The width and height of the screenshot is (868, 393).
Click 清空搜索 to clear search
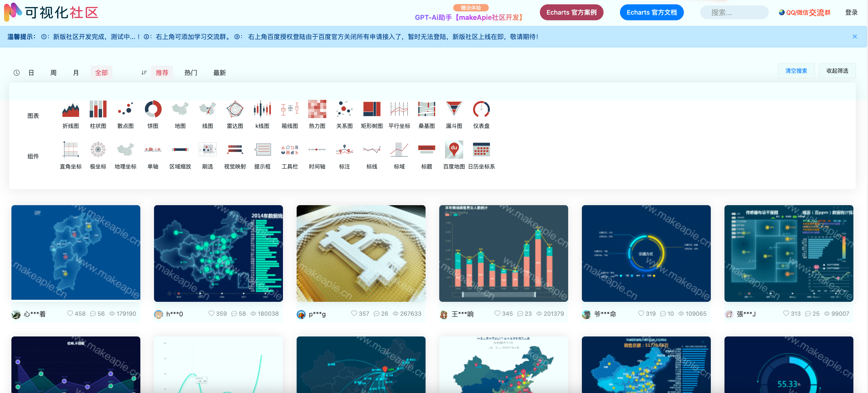796,71
